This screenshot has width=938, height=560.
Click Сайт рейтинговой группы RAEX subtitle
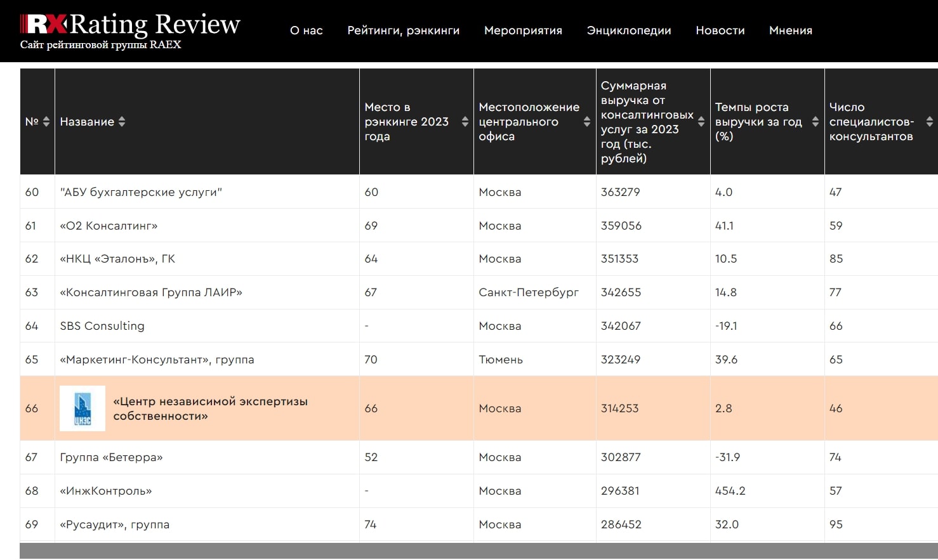[100, 45]
